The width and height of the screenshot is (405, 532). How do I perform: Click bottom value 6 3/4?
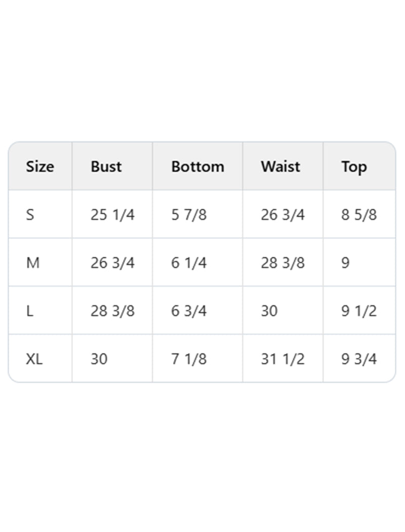[x=189, y=311]
